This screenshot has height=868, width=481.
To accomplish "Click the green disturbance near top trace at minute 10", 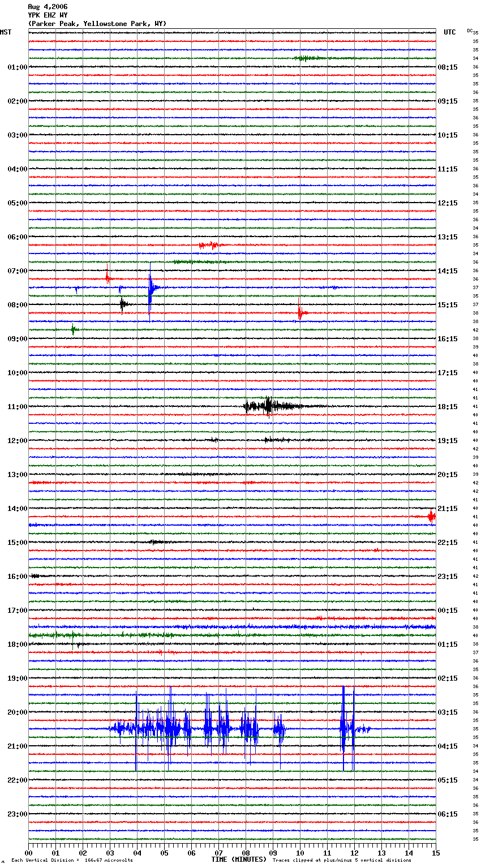I will pos(308,58).
